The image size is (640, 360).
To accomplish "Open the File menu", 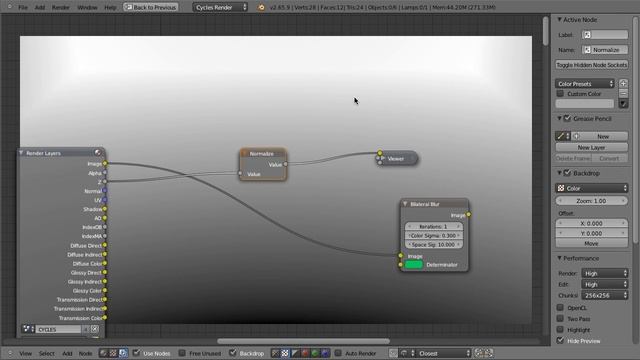I will click(23, 7).
